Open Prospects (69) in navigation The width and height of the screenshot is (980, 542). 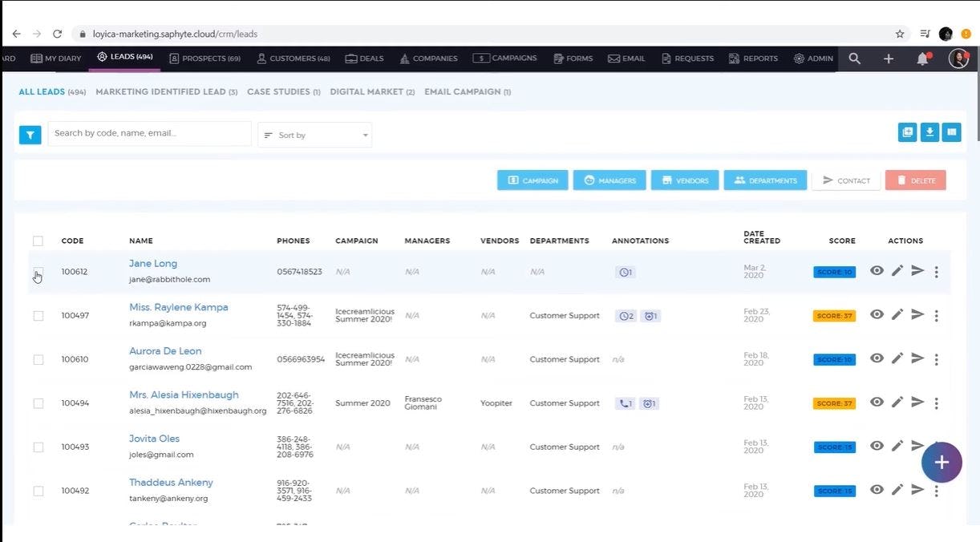pos(205,59)
